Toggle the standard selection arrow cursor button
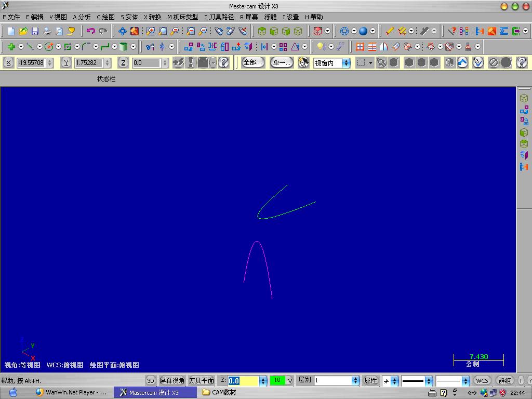This screenshot has width=532, height=399. (x=381, y=63)
